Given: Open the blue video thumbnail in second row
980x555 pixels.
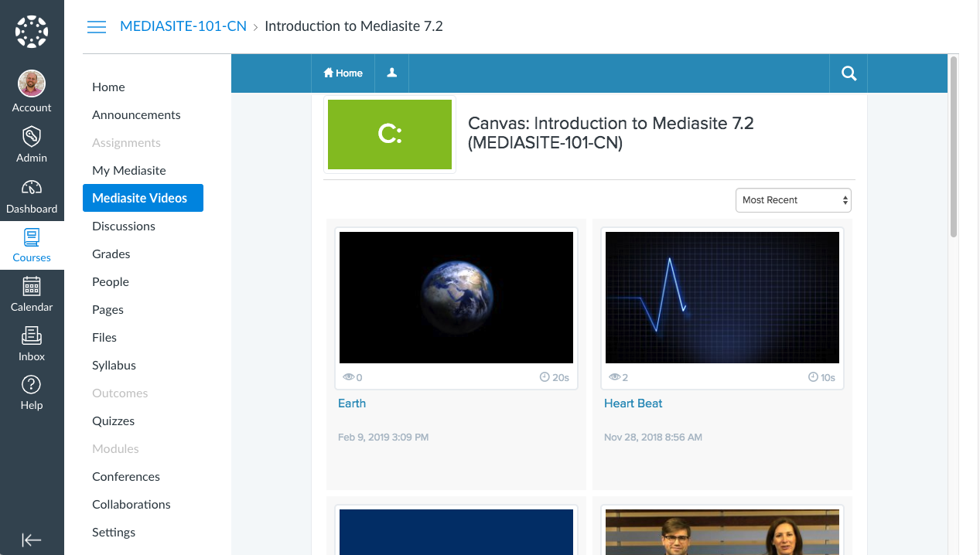Looking at the screenshot, I should pyautogui.click(x=456, y=532).
